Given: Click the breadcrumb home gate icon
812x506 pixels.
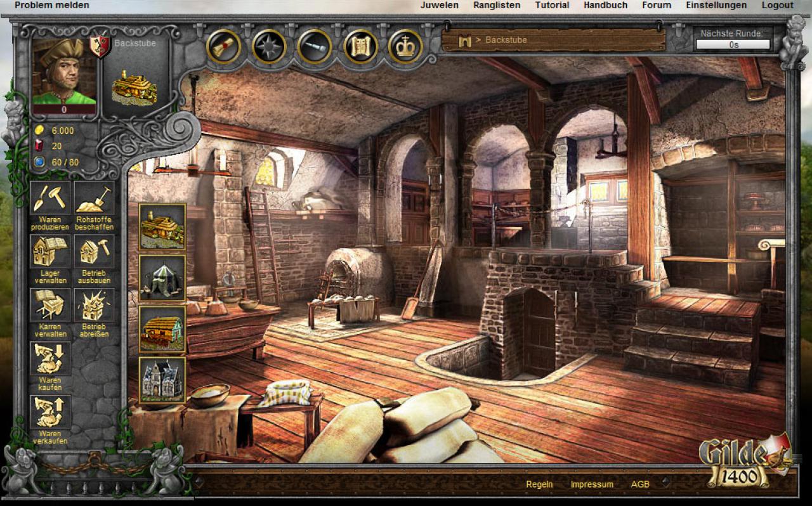Looking at the screenshot, I should (465, 41).
